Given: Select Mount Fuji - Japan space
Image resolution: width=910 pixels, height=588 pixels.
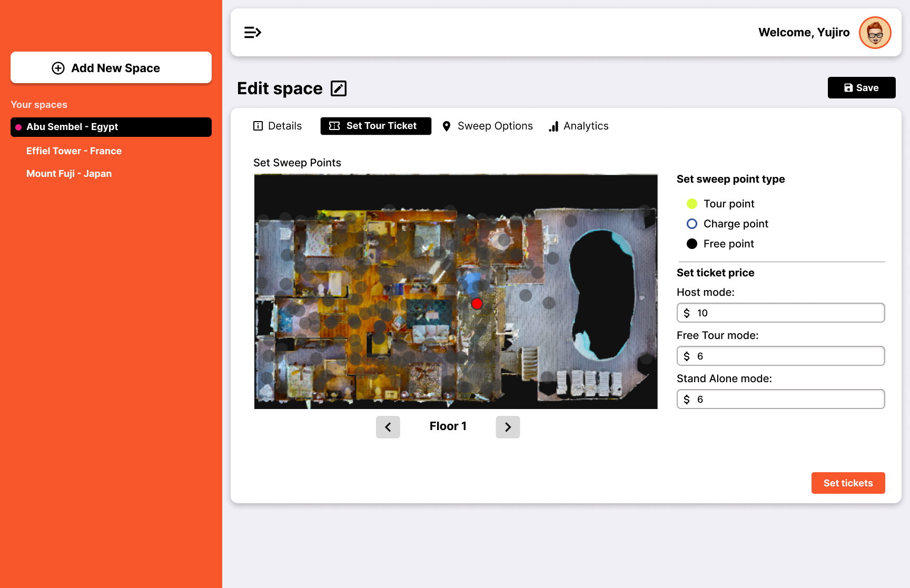Looking at the screenshot, I should point(69,174).
